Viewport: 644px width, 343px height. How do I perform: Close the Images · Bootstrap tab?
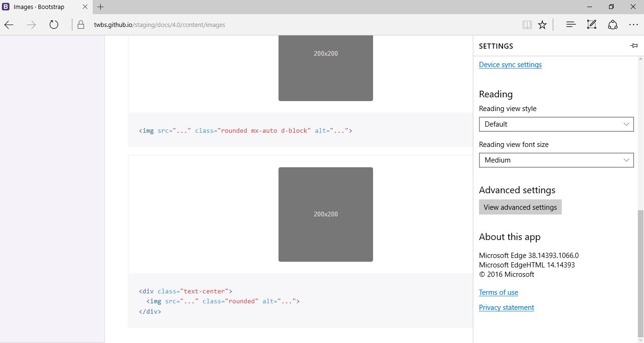pyautogui.click(x=85, y=7)
